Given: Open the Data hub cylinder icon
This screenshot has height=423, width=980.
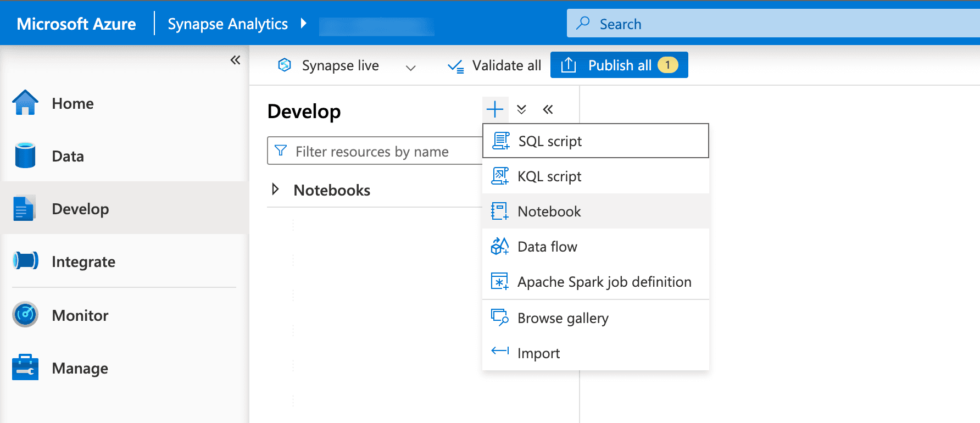Looking at the screenshot, I should click(25, 155).
